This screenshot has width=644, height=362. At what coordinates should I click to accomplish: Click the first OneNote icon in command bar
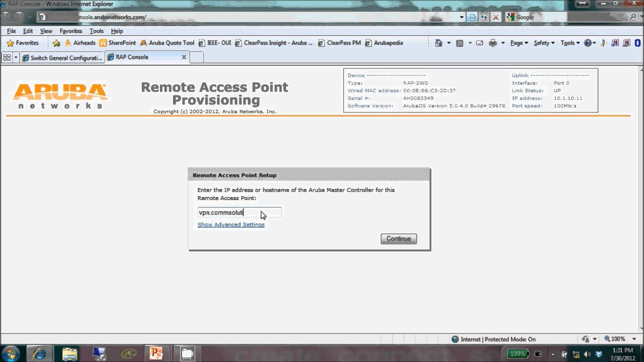coord(615,43)
